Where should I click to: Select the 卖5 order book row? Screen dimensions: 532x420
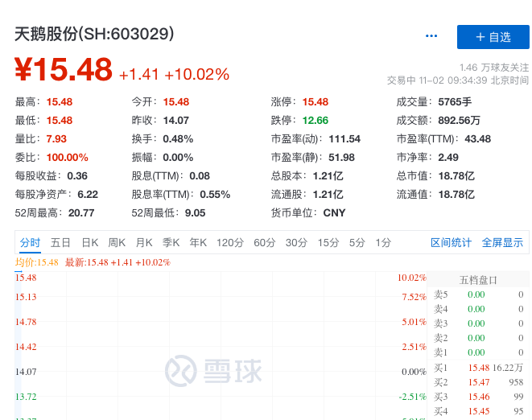coord(478,294)
